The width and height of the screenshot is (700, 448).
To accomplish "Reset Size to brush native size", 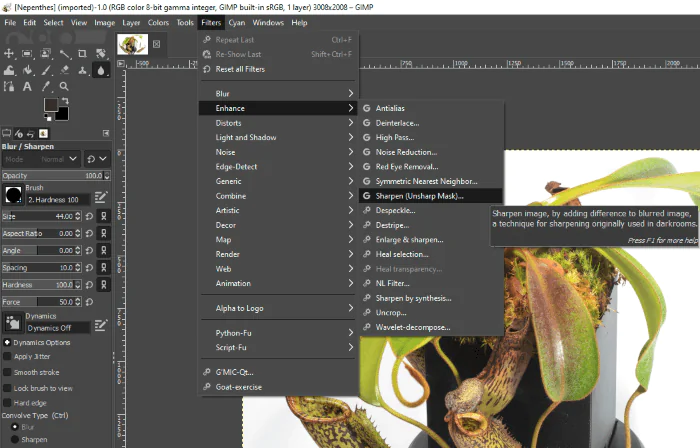I will [x=89, y=216].
